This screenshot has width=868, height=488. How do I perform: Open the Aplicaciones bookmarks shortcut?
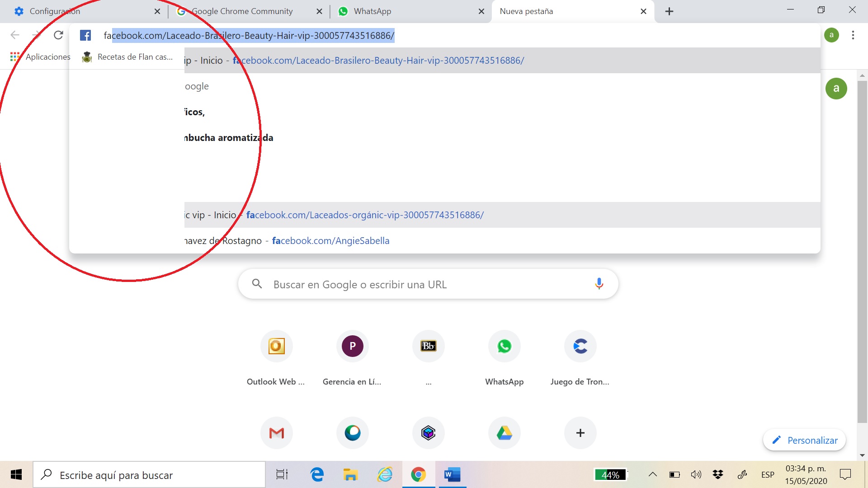coord(41,57)
